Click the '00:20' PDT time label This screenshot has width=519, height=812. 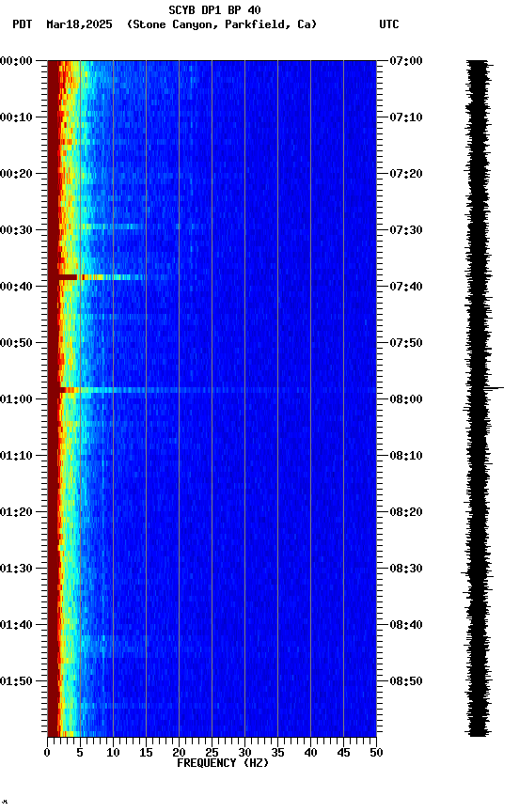click(16, 174)
